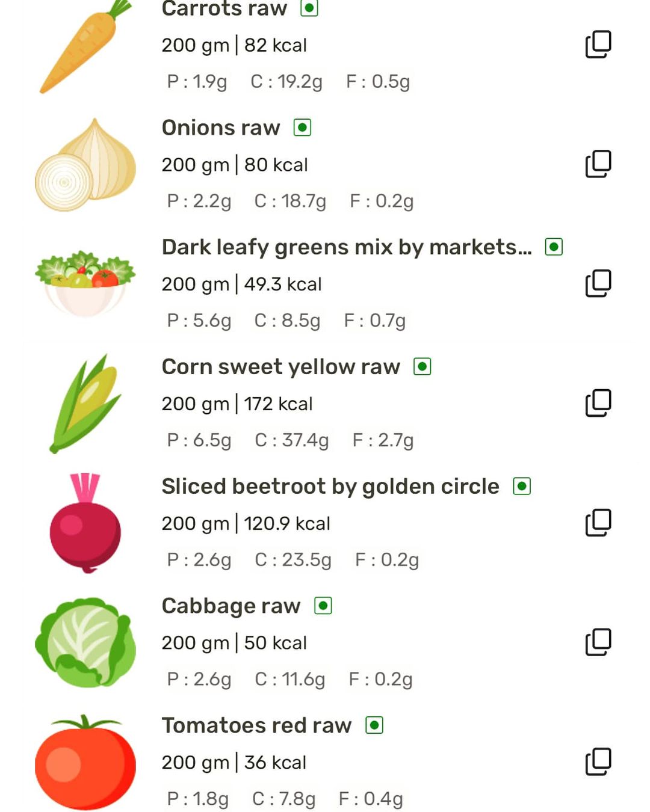This screenshot has width=650, height=812.
Task: Tap the salad bowl picture
Action: (x=85, y=283)
